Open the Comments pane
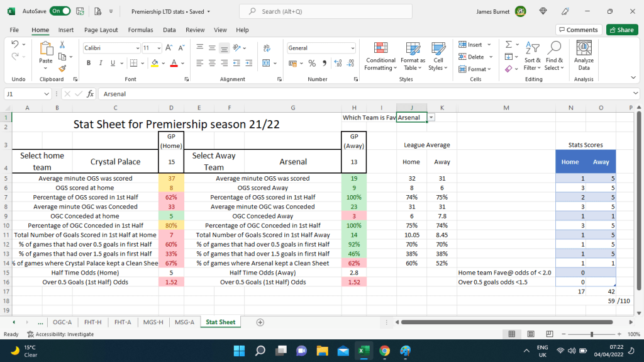The height and width of the screenshot is (362, 644). (x=578, y=30)
